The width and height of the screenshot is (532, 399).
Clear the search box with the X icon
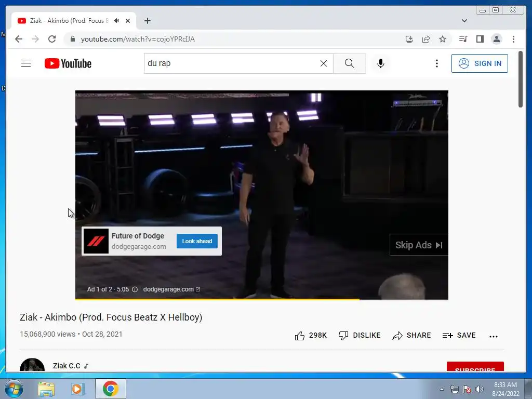tap(324, 63)
